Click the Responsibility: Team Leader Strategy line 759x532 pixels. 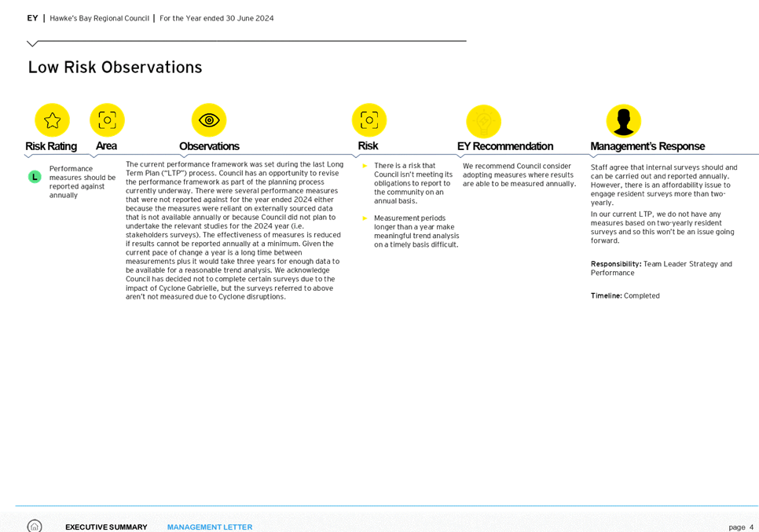pyautogui.click(x=662, y=268)
